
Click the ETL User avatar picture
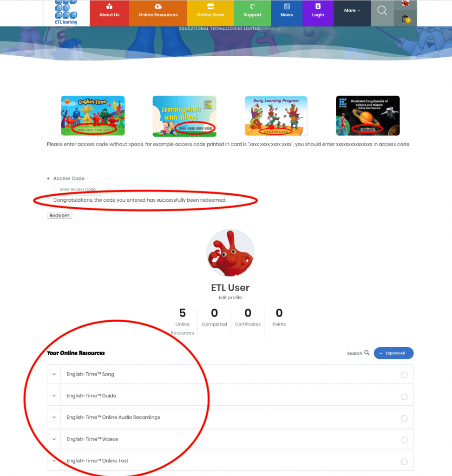pos(230,253)
